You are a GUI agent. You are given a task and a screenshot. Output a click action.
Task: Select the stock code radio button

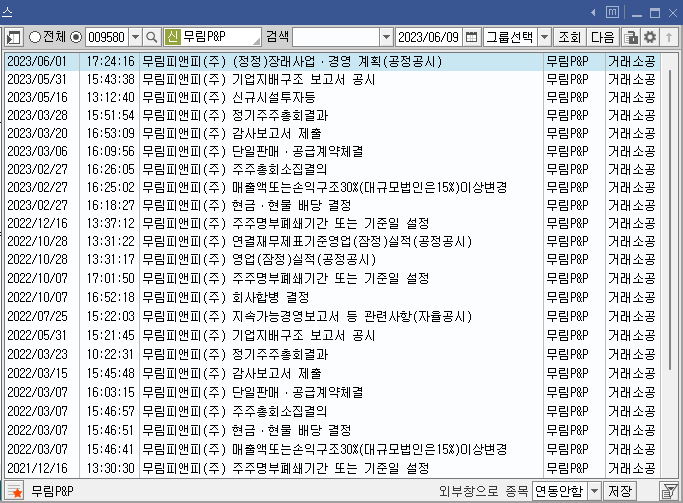[x=76, y=37]
